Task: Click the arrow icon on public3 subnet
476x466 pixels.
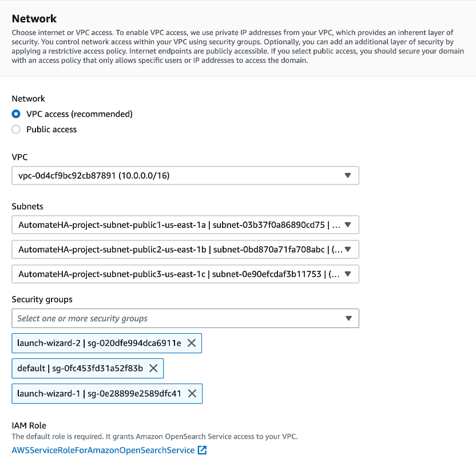Action: (x=348, y=274)
